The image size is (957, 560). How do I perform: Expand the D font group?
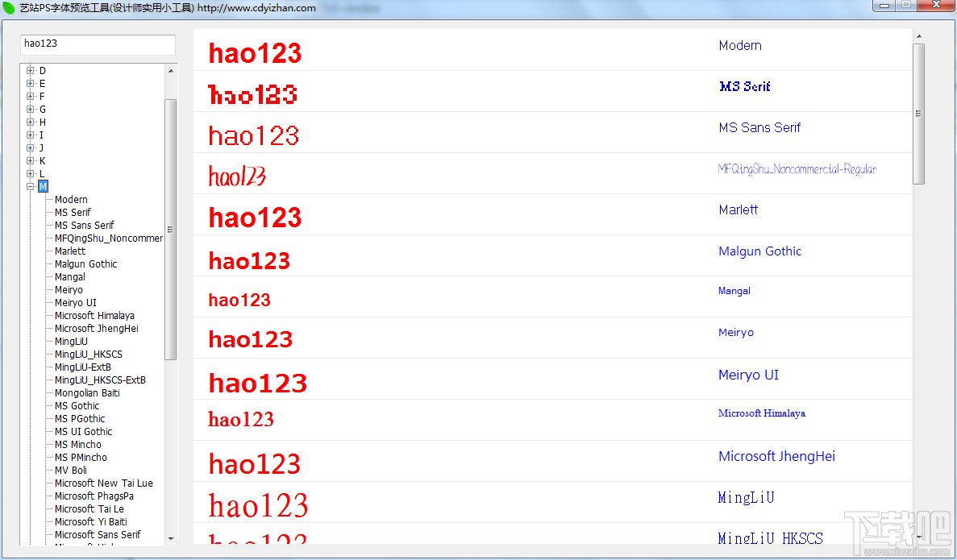[30, 71]
